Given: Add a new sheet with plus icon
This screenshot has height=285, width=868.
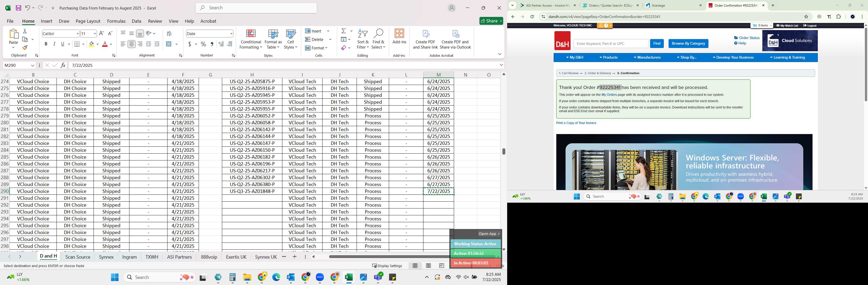Looking at the screenshot, I should pyautogui.click(x=295, y=257).
